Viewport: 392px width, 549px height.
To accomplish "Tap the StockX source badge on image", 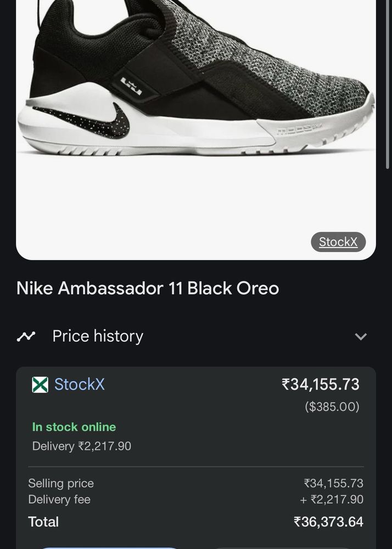I will 338,242.
